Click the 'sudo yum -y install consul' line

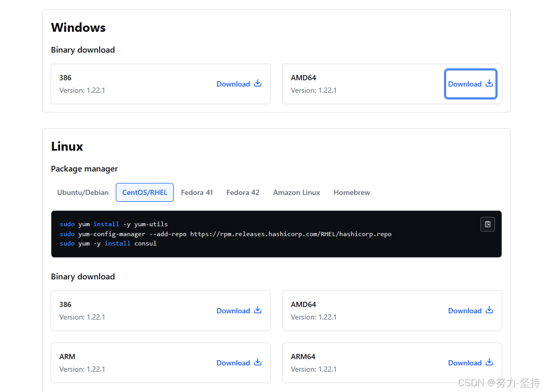pyautogui.click(x=108, y=243)
